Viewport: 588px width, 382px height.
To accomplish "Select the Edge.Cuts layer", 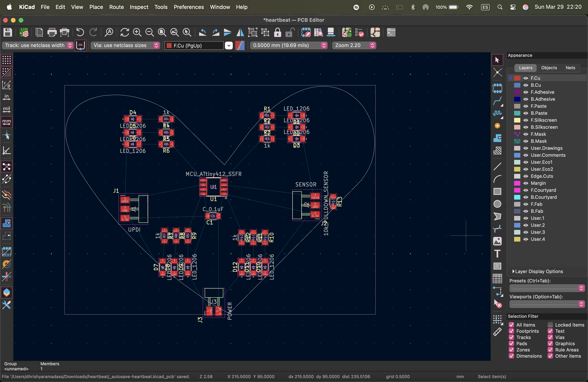I will (542, 176).
